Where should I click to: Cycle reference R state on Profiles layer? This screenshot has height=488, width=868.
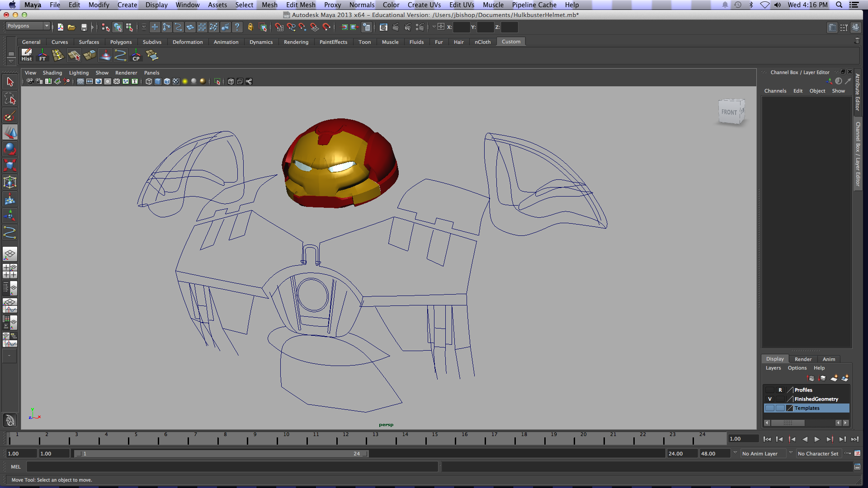pyautogui.click(x=780, y=390)
